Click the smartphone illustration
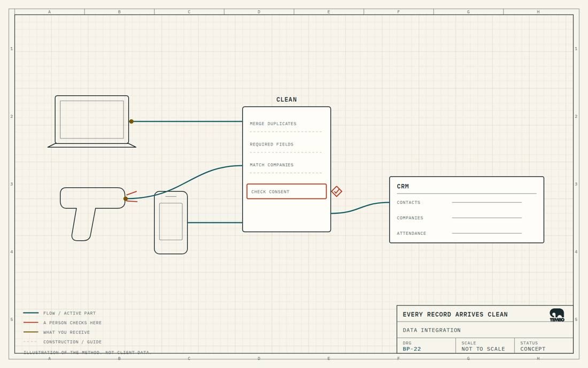The height and width of the screenshot is (368, 588). click(171, 223)
